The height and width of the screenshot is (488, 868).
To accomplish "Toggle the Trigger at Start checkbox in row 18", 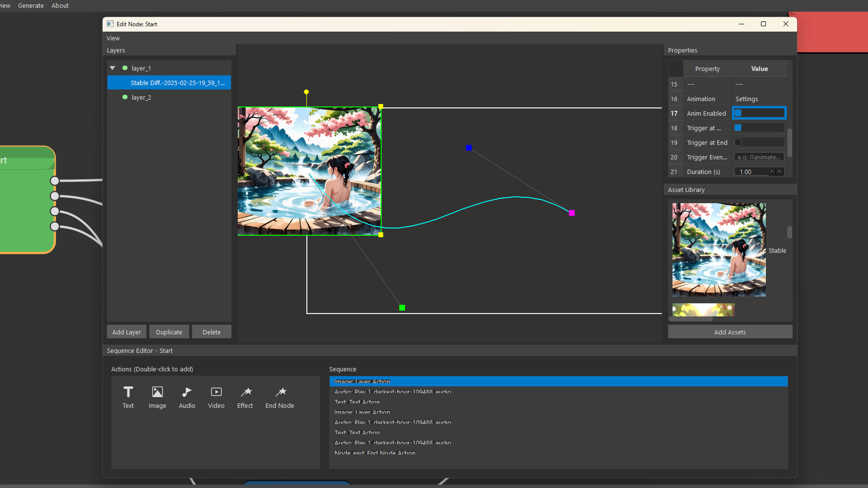I will click(x=738, y=128).
